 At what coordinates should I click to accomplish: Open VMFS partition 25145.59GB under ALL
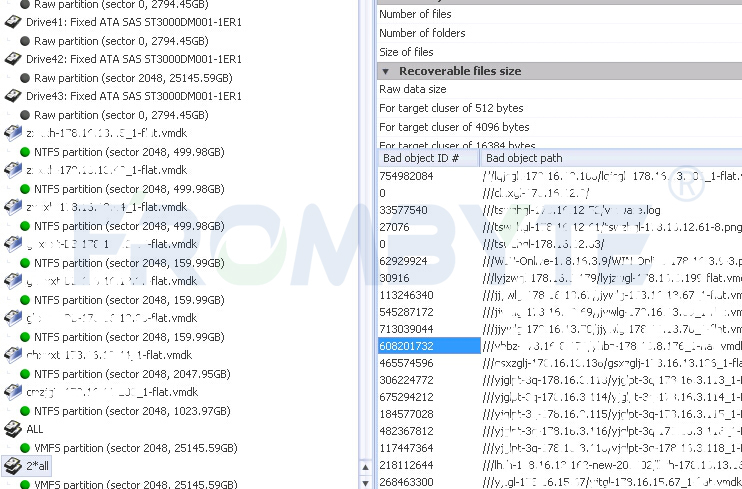coord(135,448)
